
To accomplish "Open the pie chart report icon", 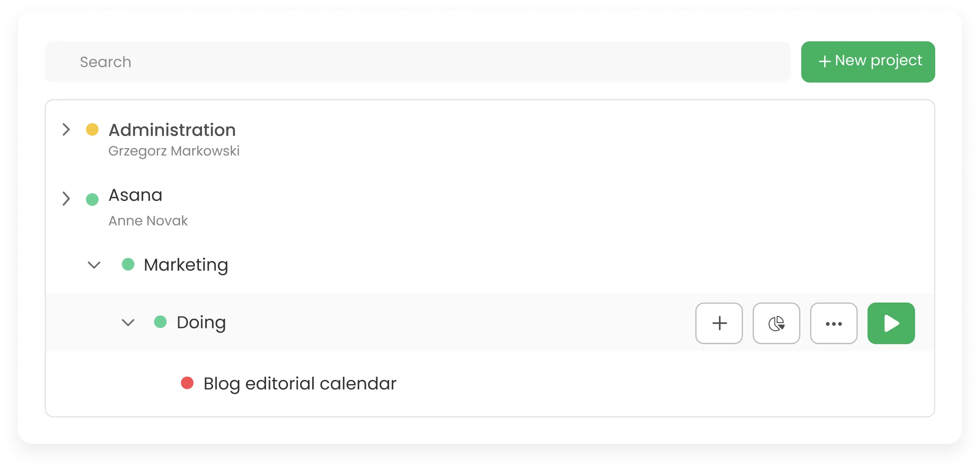I will [776, 323].
